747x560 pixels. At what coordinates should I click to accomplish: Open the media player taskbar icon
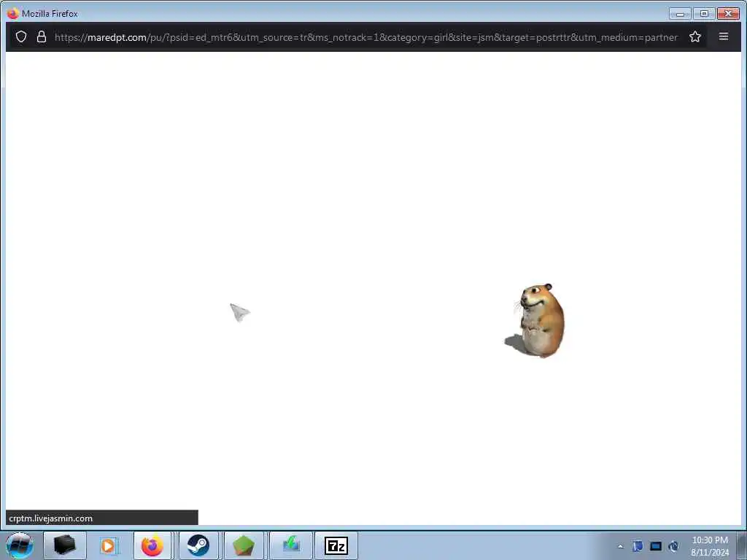coord(108,545)
